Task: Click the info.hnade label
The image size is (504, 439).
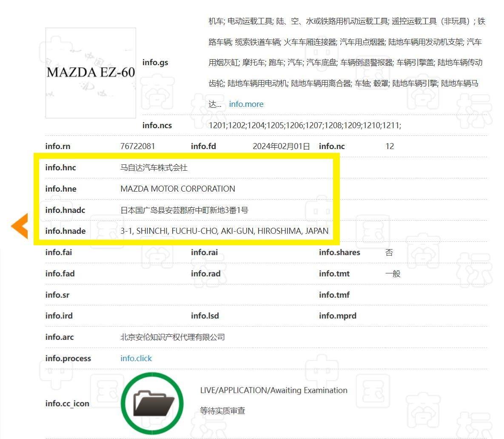Action: tap(65, 231)
